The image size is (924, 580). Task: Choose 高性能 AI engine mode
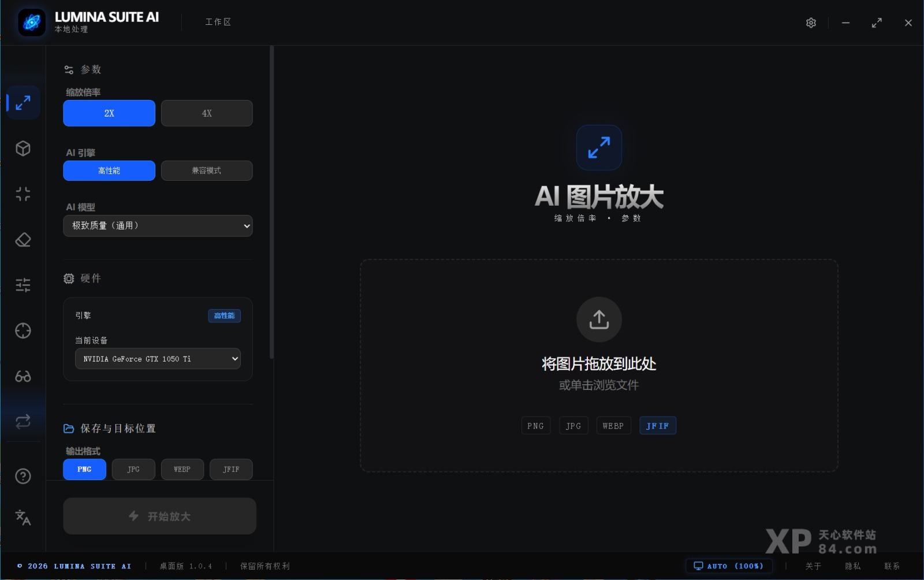point(109,171)
